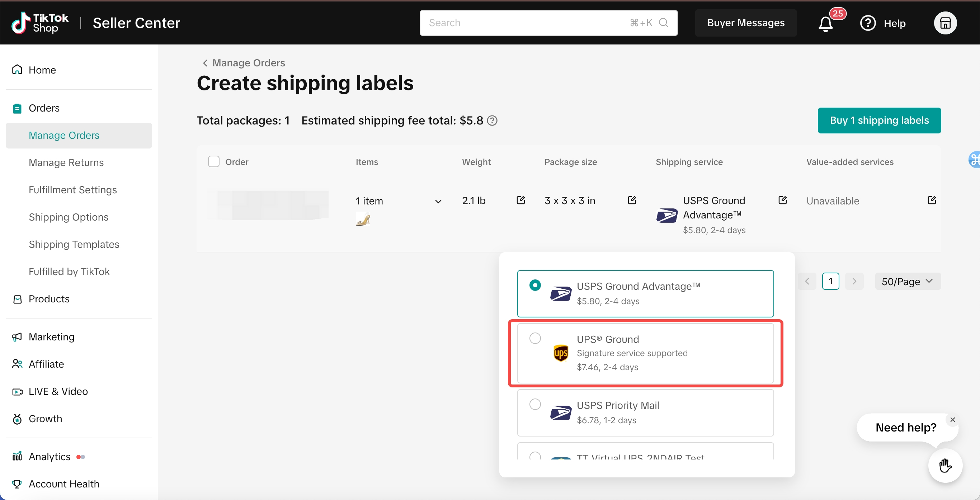Navigate to Manage Returns menu item

coord(66,162)
